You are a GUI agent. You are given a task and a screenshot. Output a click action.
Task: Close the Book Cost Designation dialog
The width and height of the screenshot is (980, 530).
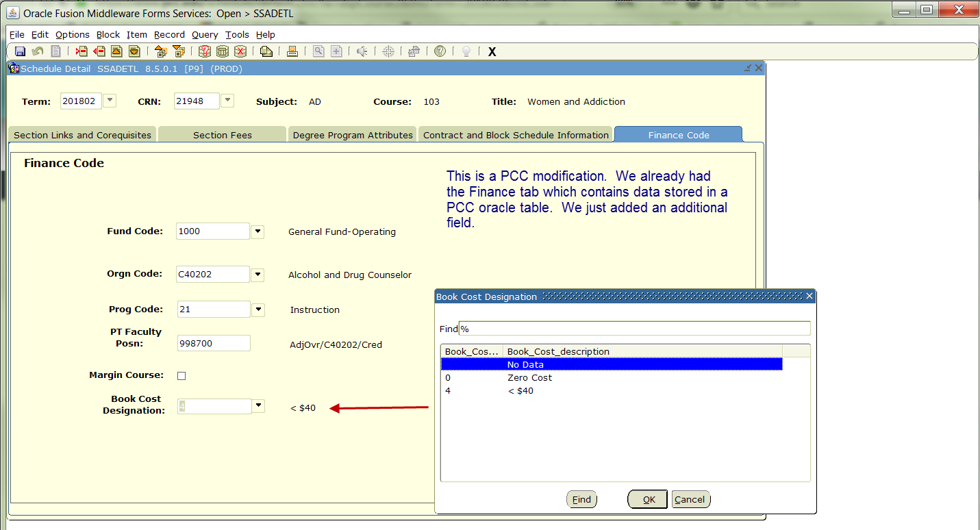coord(809,296)
